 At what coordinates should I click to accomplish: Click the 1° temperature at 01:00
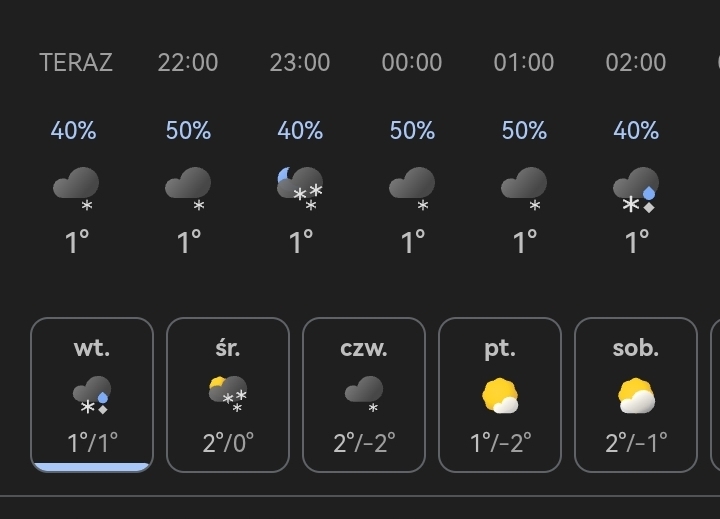click(x=524, y=242)
